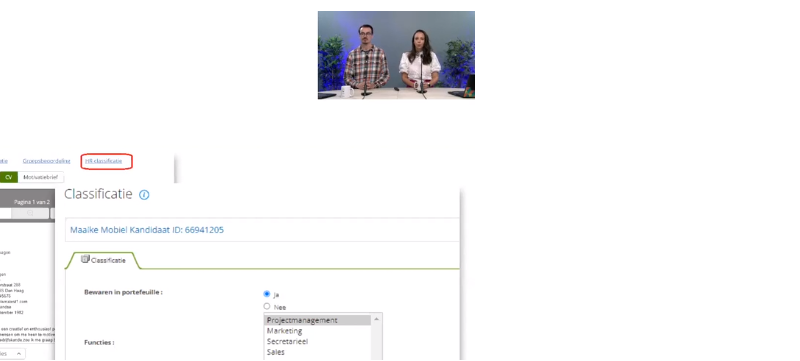Select the Ja radio button
This screenshot has width=800, height=361.
[267, 294]
